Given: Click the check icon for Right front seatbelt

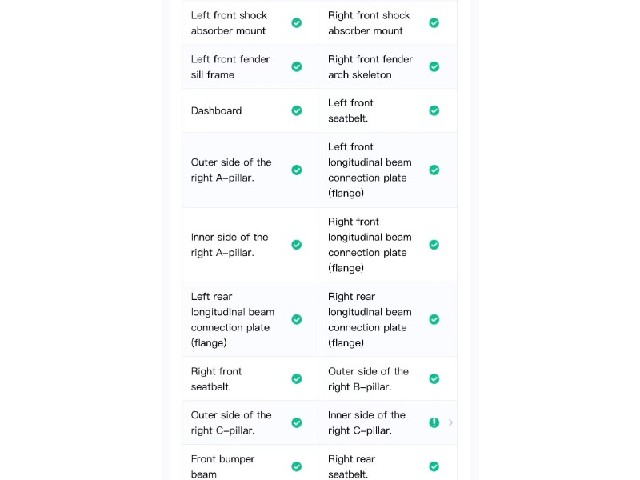Looking at the screenshot, I should click(x=297, y=379).
